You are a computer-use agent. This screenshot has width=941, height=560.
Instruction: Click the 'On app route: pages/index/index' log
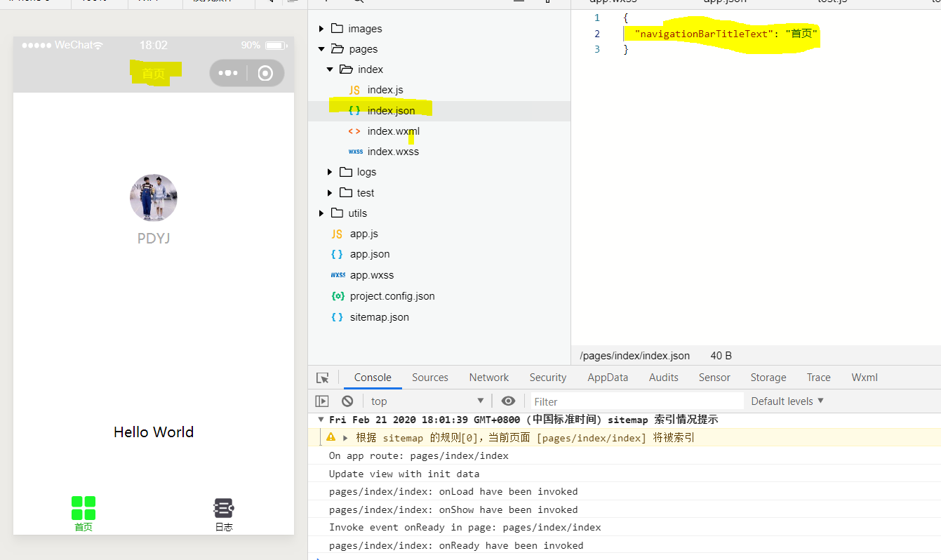(419, 455)
